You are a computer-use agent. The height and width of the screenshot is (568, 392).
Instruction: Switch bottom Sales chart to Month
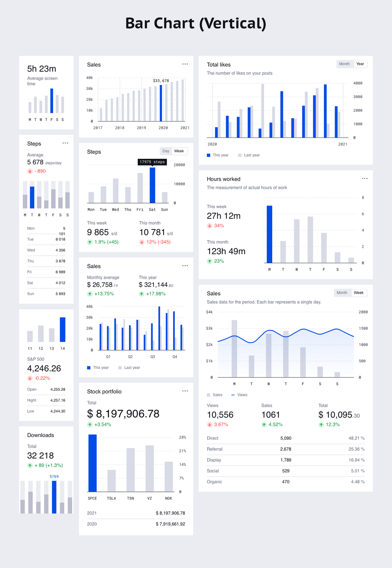(x=342, y=293)
